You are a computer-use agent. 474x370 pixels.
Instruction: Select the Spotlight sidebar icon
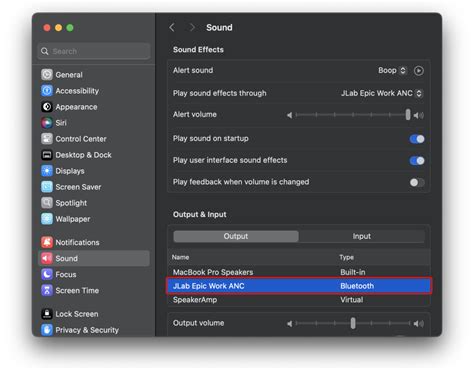47,203
